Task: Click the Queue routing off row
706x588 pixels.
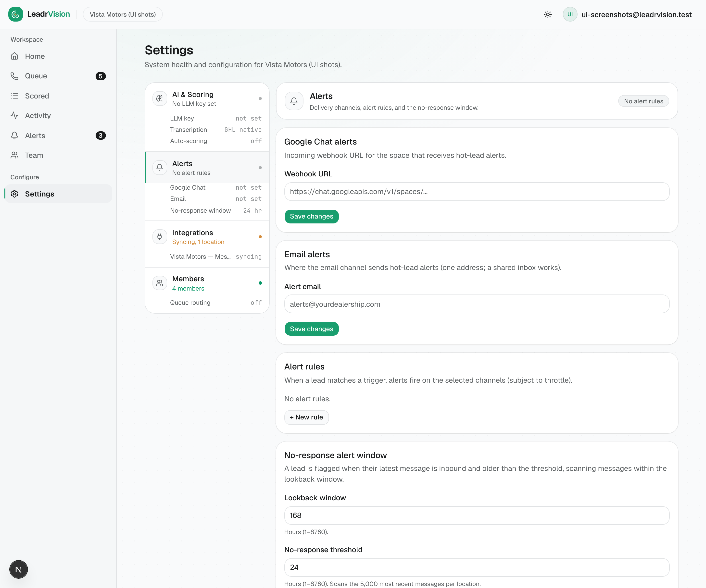Action: click(x=215, y=303)
